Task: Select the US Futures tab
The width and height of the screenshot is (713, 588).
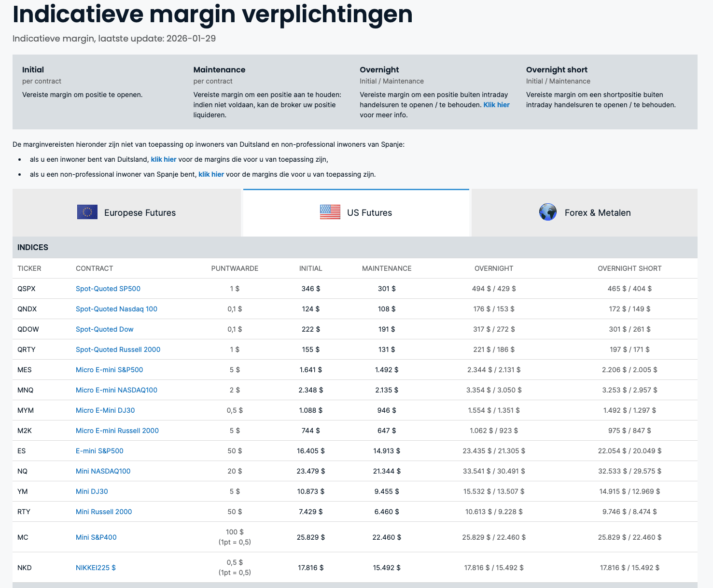Action: click(356, 213)
